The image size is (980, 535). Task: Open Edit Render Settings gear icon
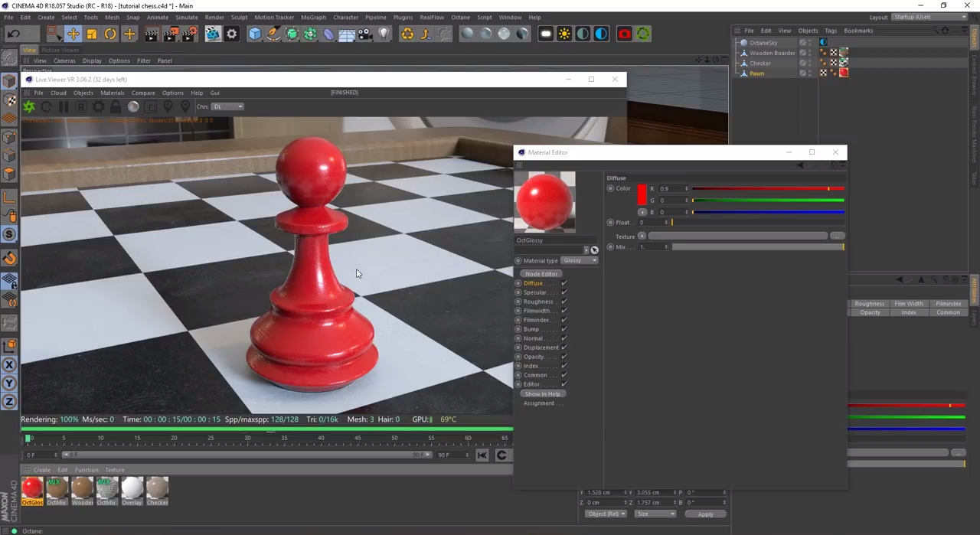(x=231, y=34)
